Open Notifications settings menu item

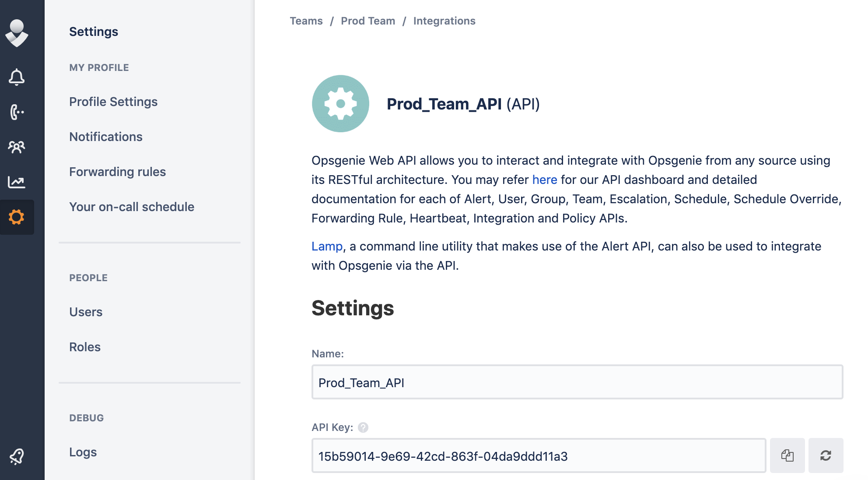[x=106, y=137]
